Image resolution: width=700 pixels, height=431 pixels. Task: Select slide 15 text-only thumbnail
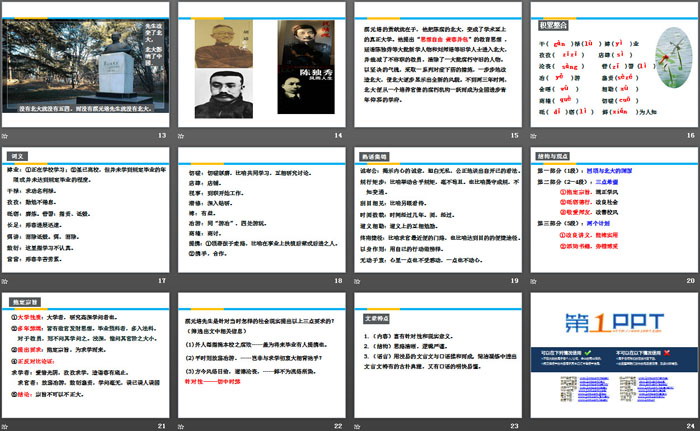(x=434, y=64)
